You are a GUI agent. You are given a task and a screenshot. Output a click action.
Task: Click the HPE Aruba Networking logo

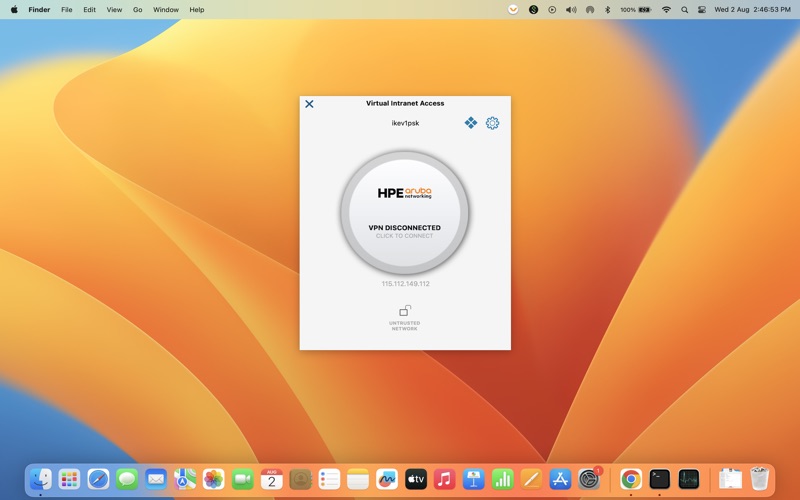pos(405,193)
